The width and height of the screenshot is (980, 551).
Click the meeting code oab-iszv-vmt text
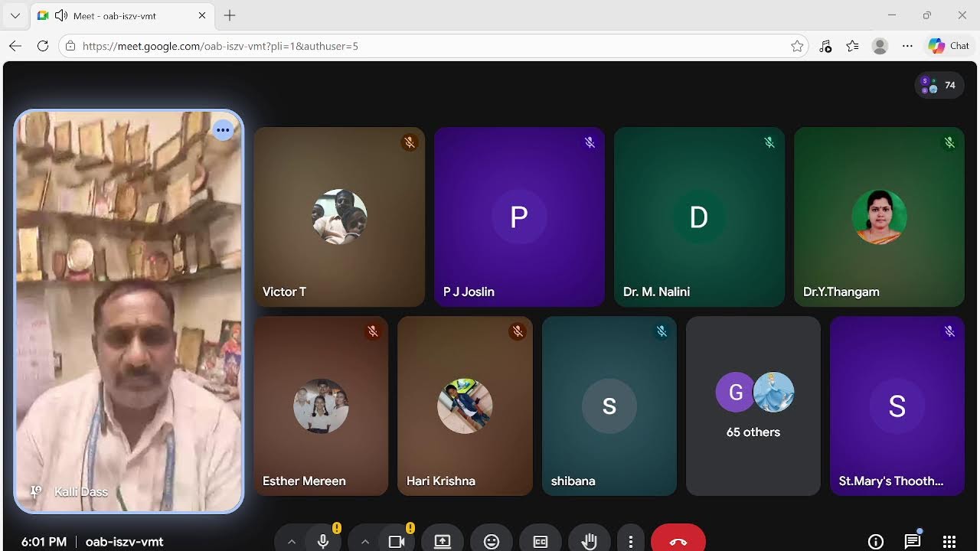pyautogui.click(x=125, y=541)
